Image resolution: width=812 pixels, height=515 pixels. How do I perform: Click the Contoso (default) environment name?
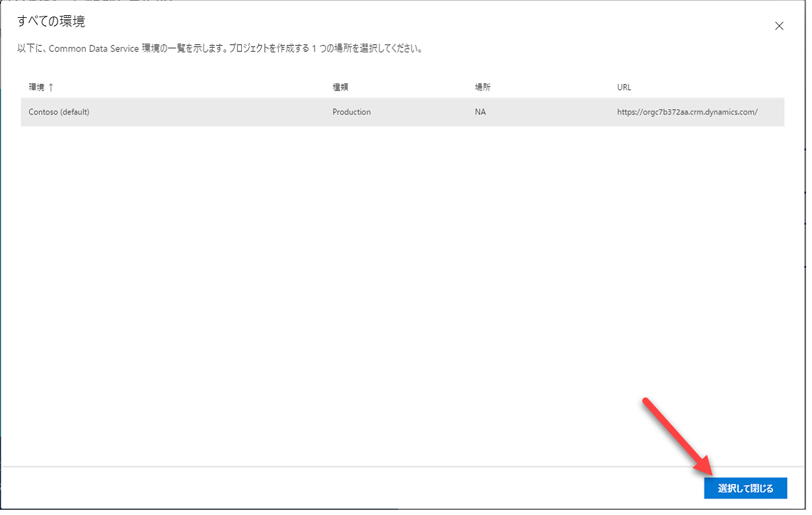pos(58,112)
